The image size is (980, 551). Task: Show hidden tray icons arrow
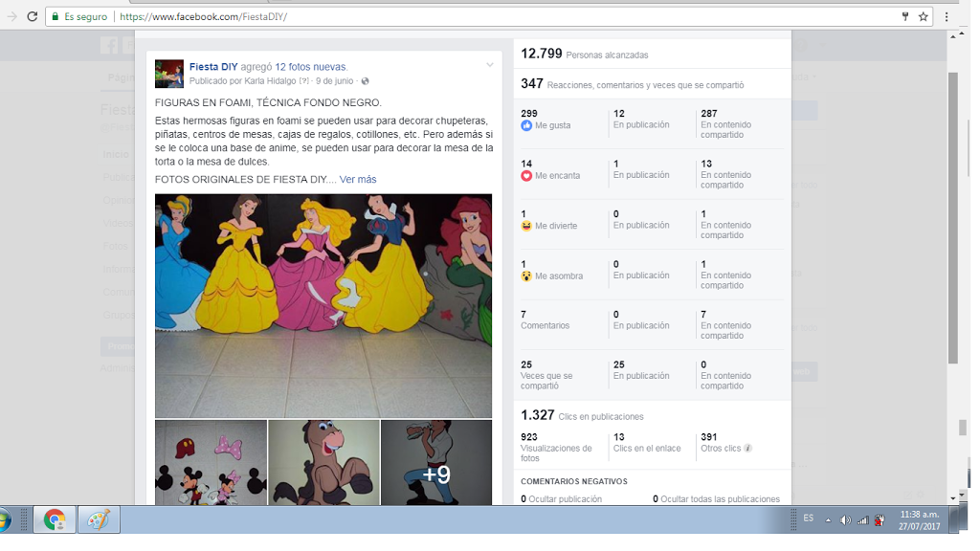828,519
